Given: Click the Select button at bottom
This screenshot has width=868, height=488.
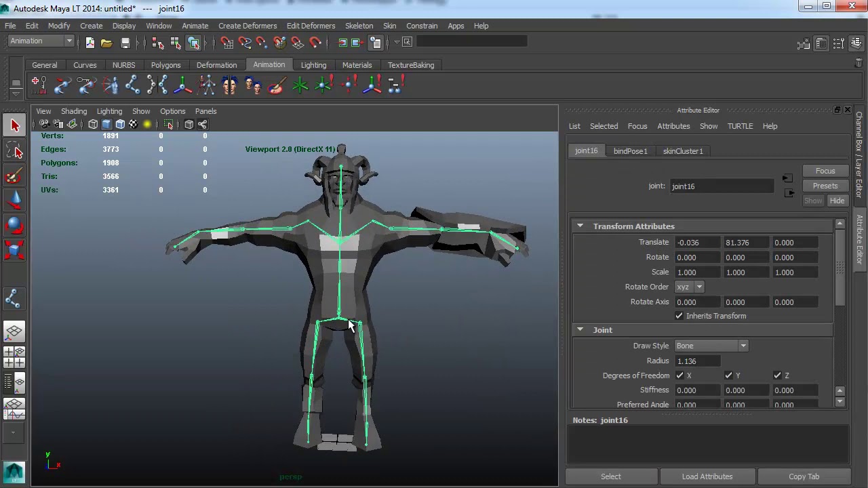Looking at the screenshot, I should pos(610,476).
